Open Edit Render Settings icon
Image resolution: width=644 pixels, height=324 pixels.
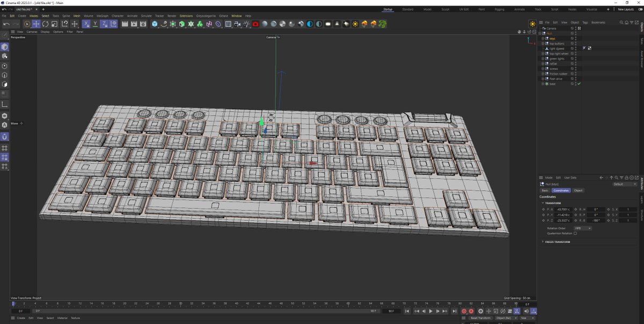tap(143, 24)
